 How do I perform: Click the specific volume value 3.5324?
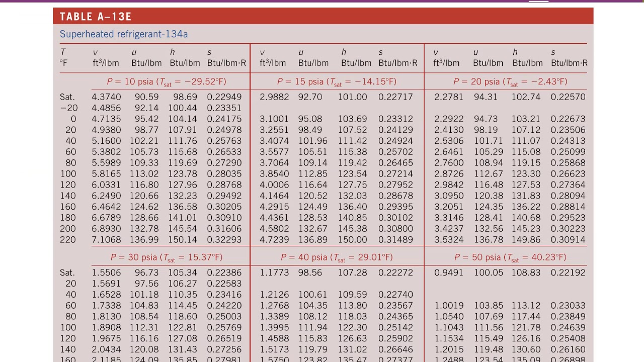[449, 239]
